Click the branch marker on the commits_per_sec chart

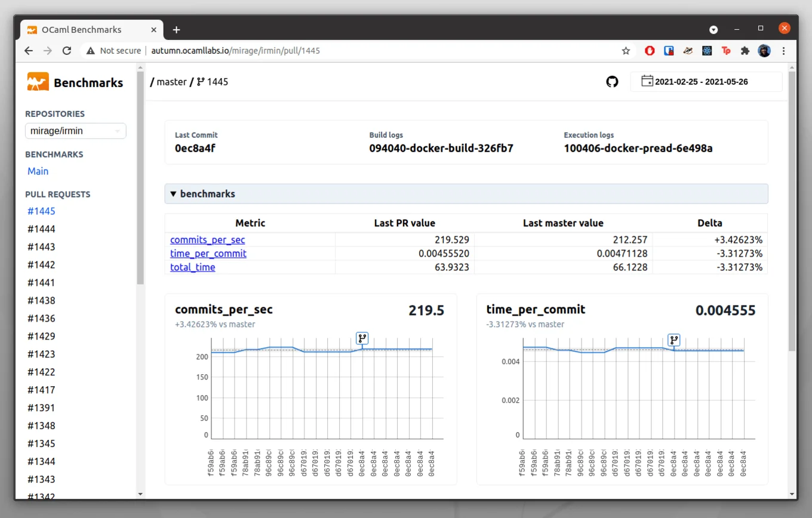tap(362, 338)
